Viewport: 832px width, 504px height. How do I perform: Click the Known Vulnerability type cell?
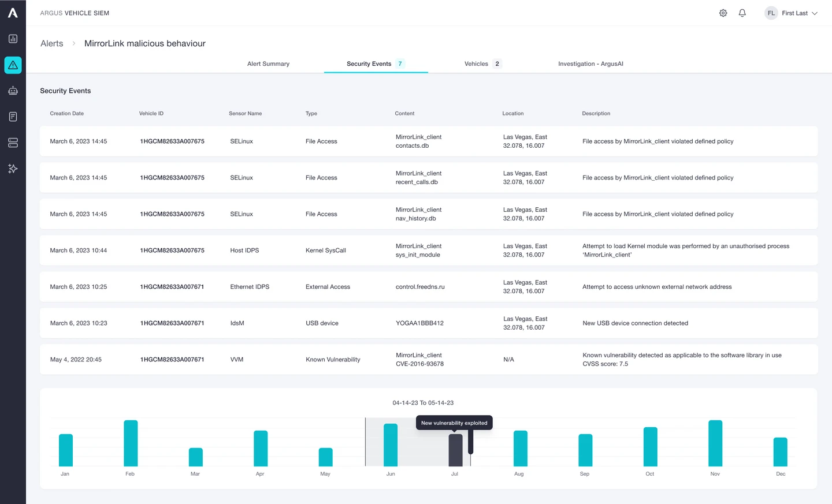(333, 360)
